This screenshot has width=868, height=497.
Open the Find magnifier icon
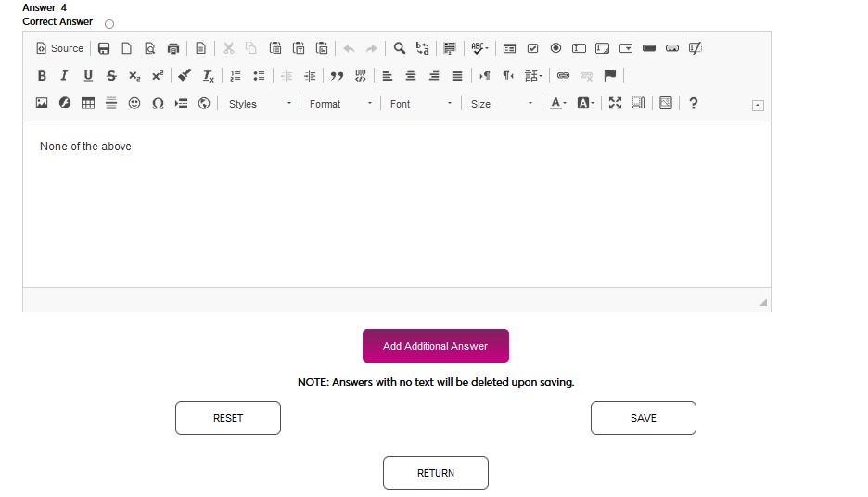[399, 48]
